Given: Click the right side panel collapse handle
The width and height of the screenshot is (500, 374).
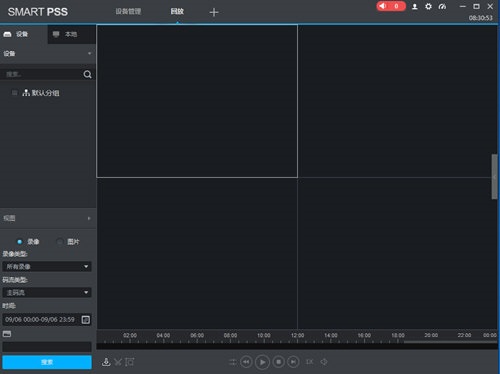Looking at the screenshot, I should (x=494, y=177).
